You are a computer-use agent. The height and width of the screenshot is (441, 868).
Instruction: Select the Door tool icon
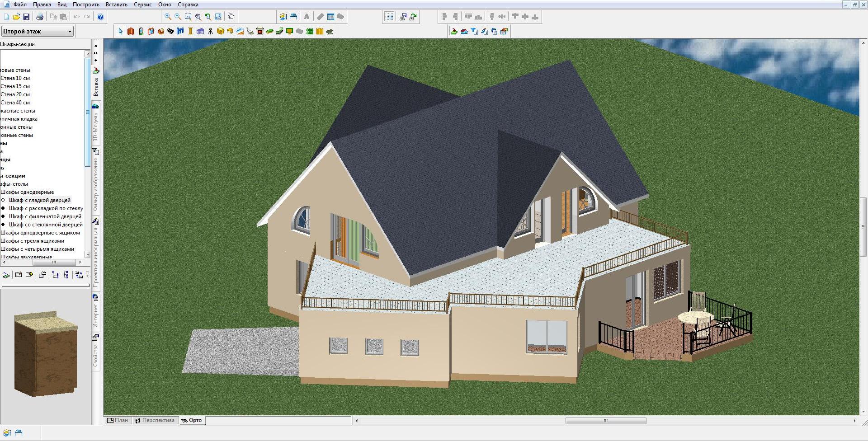pos(141,31)
